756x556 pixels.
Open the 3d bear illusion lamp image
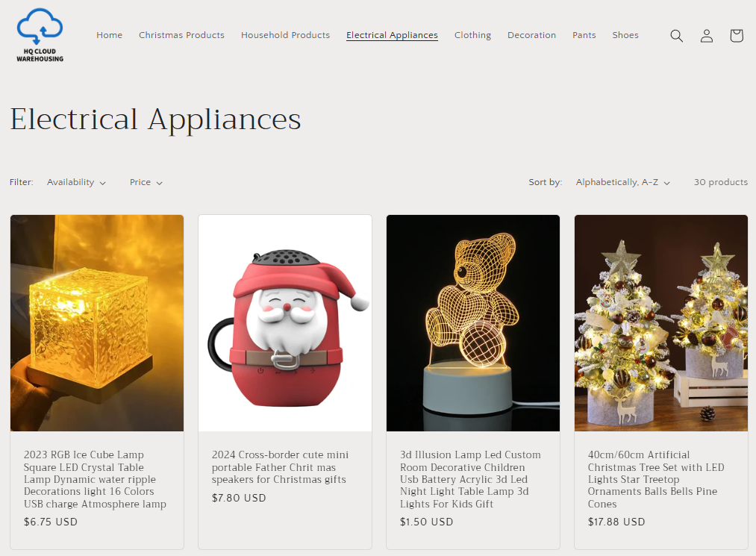473,323
